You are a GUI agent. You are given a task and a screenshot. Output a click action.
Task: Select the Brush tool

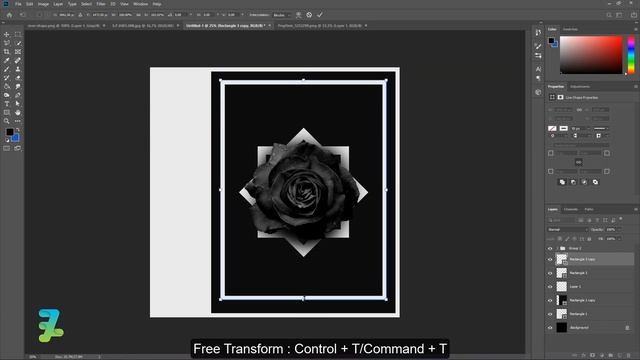pyautogui.click(x=7, y=69)
